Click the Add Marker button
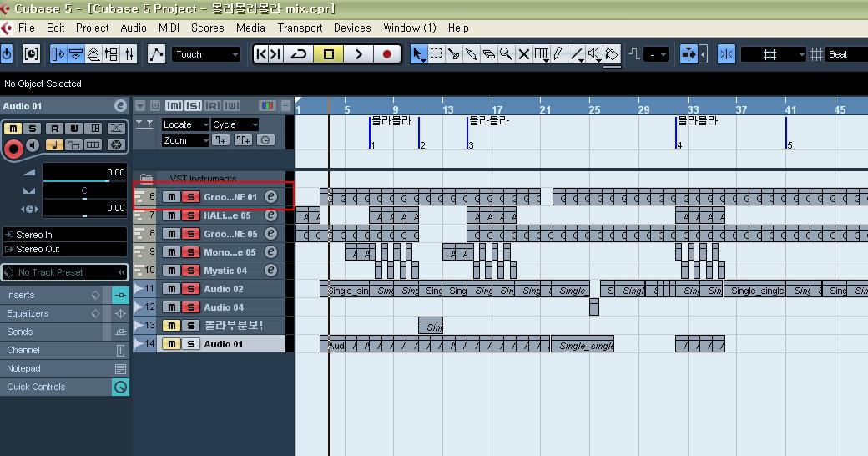The width and height of the screenshot is (868, 456). pyautogui.click(x=221, y=141)
